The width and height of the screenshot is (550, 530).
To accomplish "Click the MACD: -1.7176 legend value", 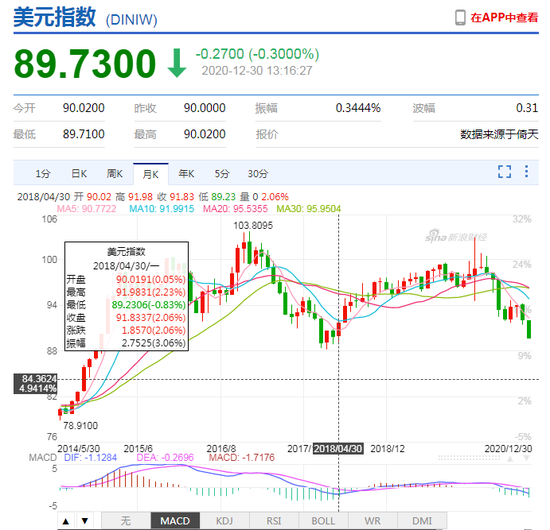I will [x=242, y=457].
